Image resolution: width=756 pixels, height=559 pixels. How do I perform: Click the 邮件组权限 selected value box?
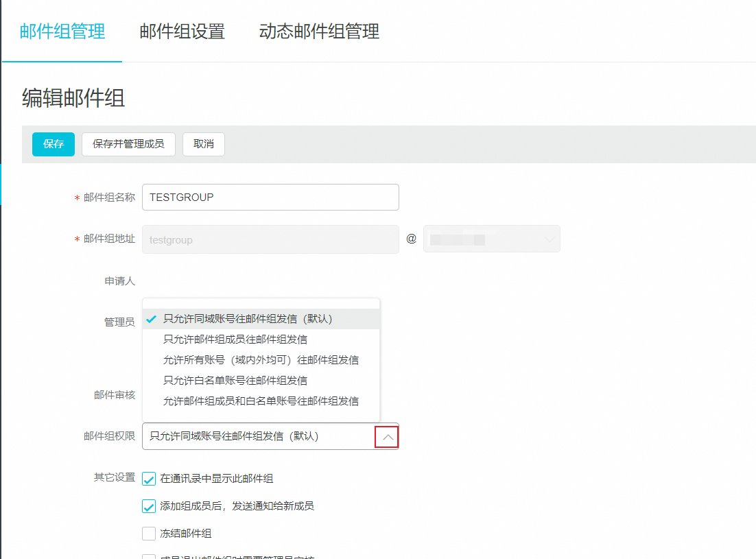257,436
